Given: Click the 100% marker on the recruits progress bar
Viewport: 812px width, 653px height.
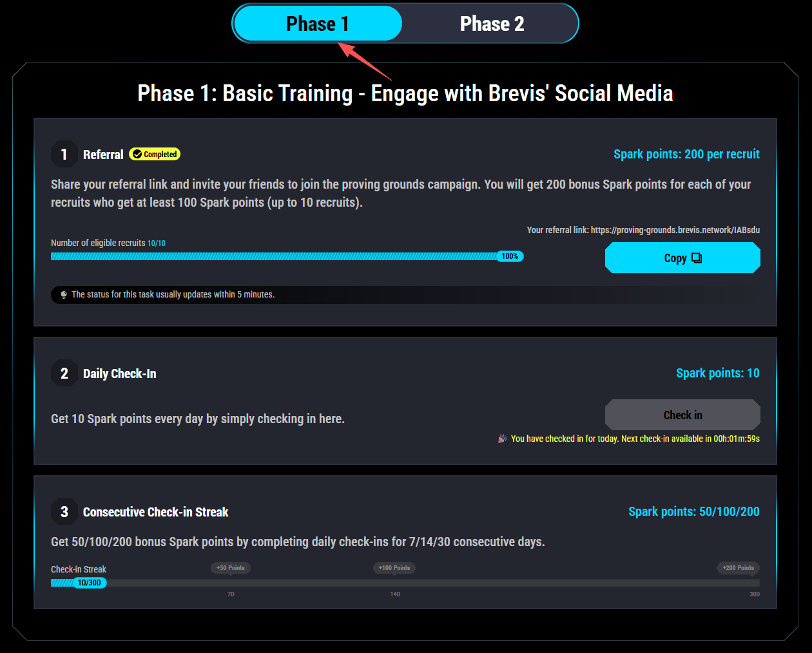Looking at the screenshot, I should click(510, 256).
